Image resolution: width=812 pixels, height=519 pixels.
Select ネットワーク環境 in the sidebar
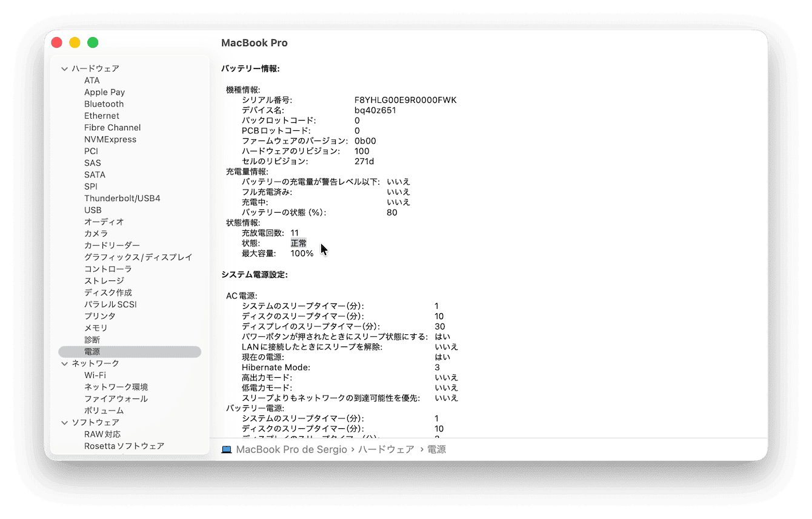coord(116,387)
